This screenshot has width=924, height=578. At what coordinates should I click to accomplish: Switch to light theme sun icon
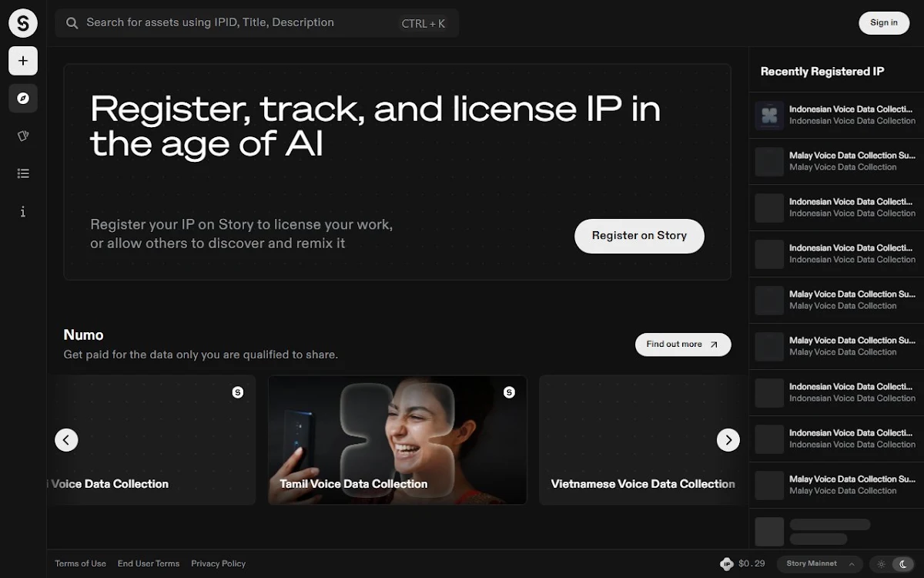(x=882, y=564)
